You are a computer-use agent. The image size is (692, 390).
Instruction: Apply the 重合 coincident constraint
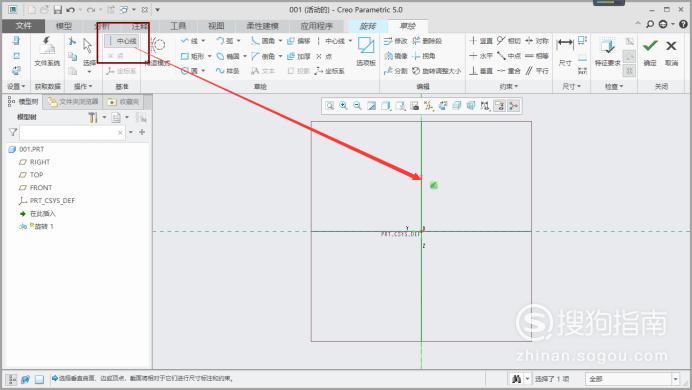point(508,71)
